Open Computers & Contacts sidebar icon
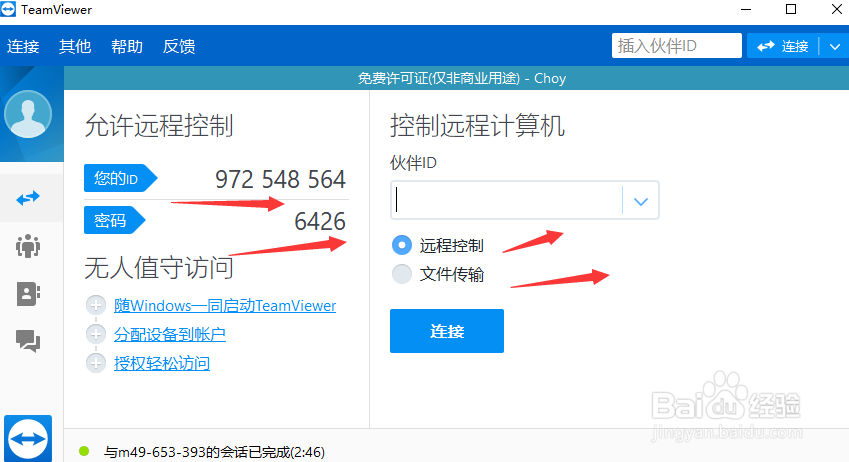 pyautogui.click(x=28, y=294)
